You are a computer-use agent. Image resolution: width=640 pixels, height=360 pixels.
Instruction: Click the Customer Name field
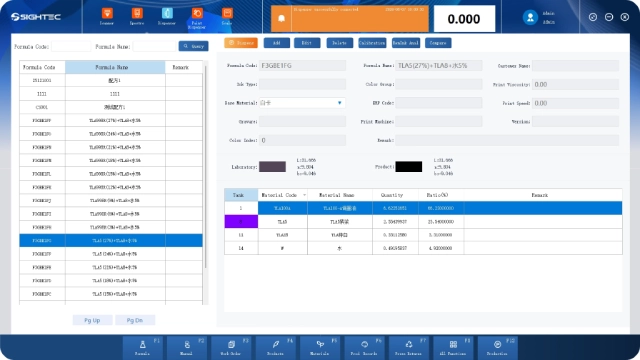(x=575, y=65)
